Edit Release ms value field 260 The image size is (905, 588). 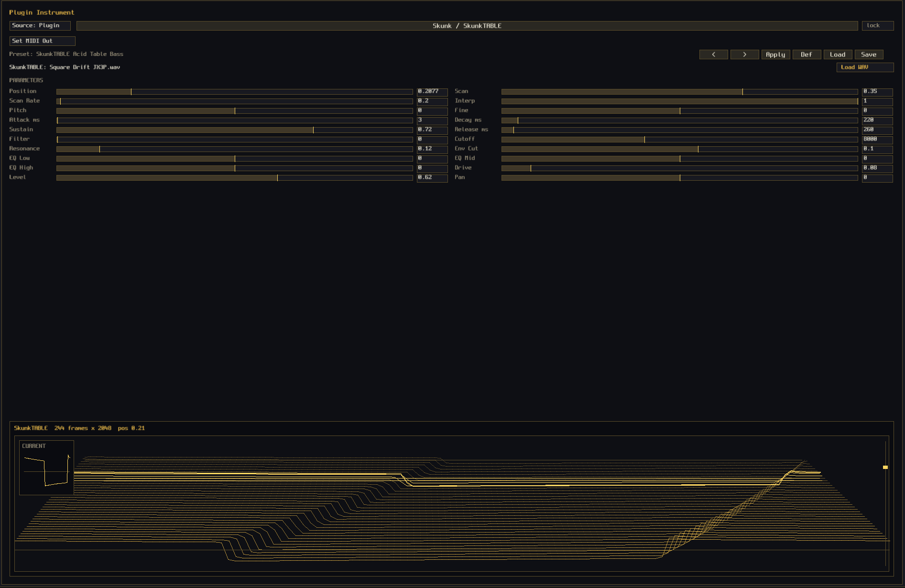pos(877,130)
